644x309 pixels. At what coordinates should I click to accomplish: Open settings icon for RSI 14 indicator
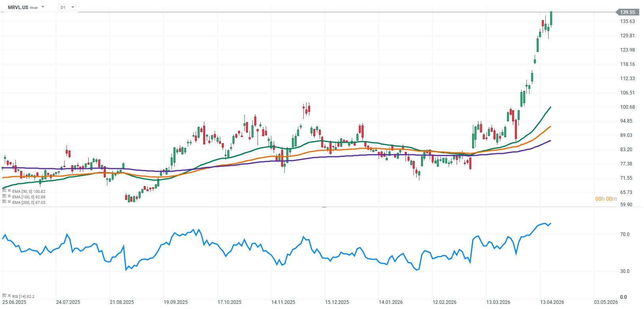coord(4,296)
